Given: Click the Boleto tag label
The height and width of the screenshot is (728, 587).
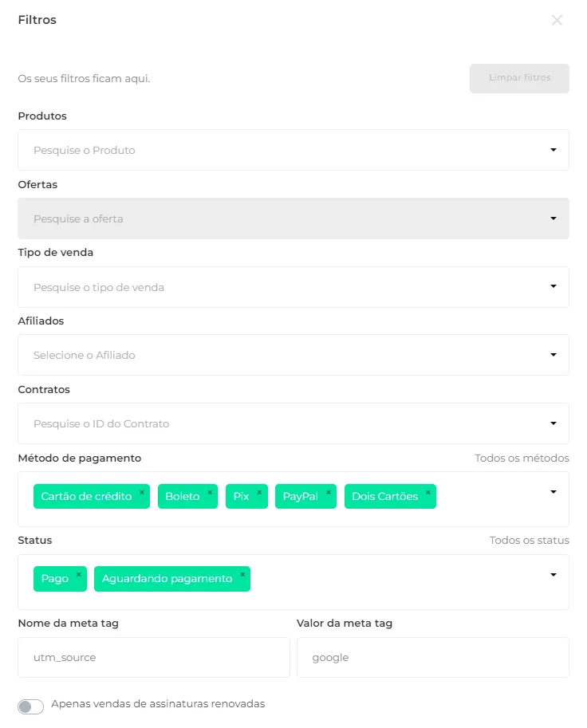Looking at the screenshot, I should tap(183, 496).
